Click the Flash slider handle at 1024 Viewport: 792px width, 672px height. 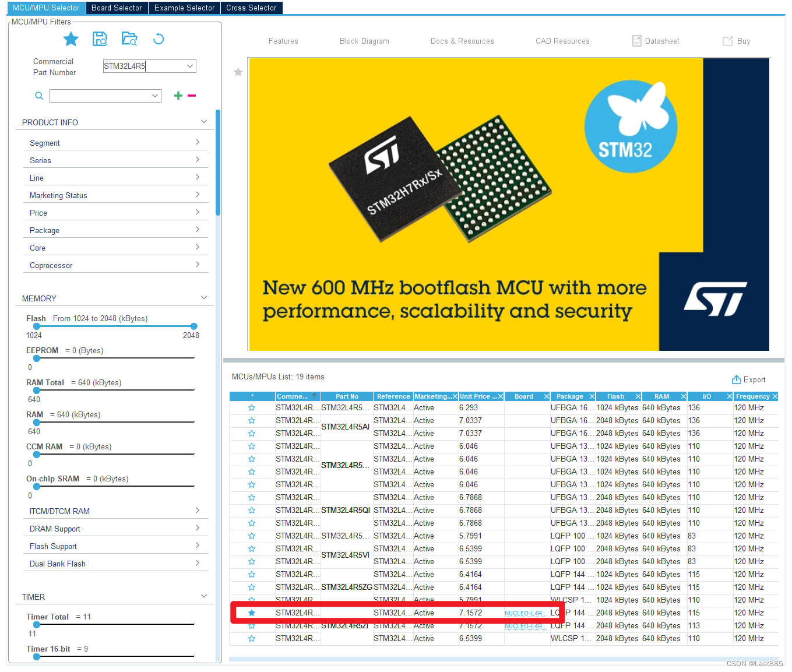(37, 326)
